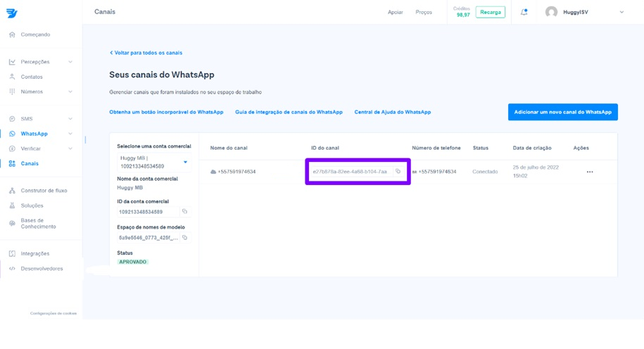
Task: Open Central de Ajuda do WhatsApp
Action: (393, 112)
